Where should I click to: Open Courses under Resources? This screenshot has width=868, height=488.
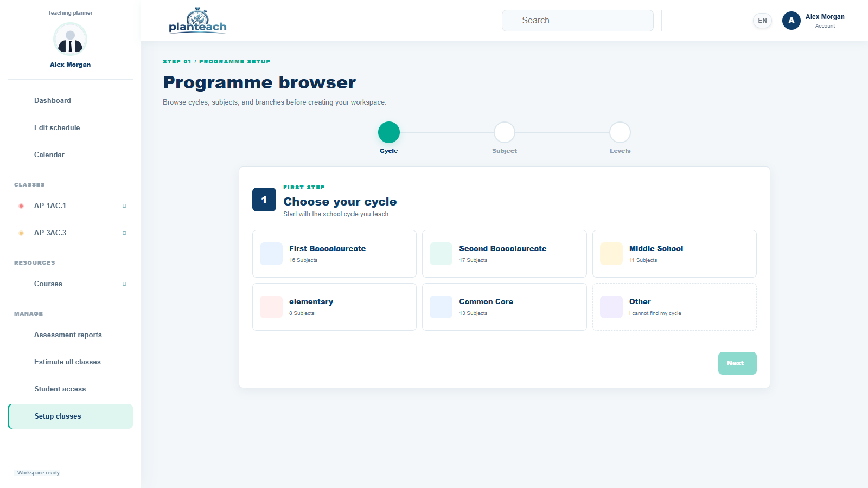click(x=70, y=284)
